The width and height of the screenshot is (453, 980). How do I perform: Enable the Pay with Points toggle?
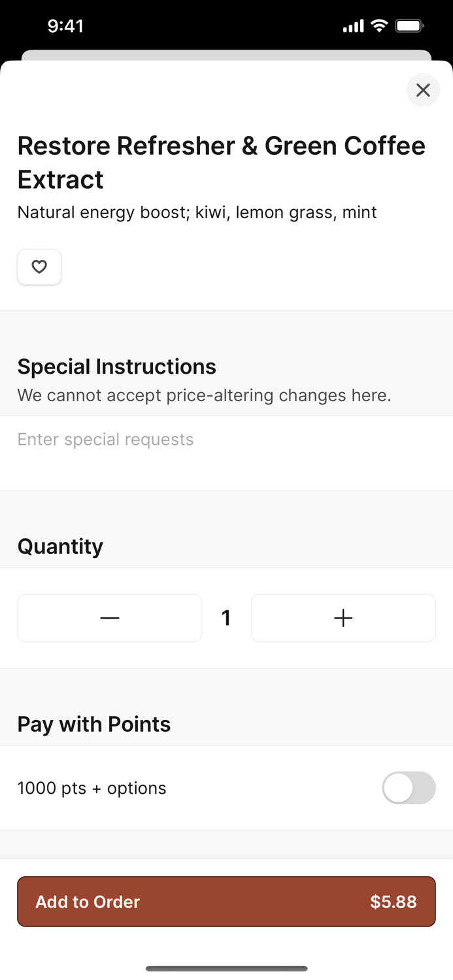point(409,788)
